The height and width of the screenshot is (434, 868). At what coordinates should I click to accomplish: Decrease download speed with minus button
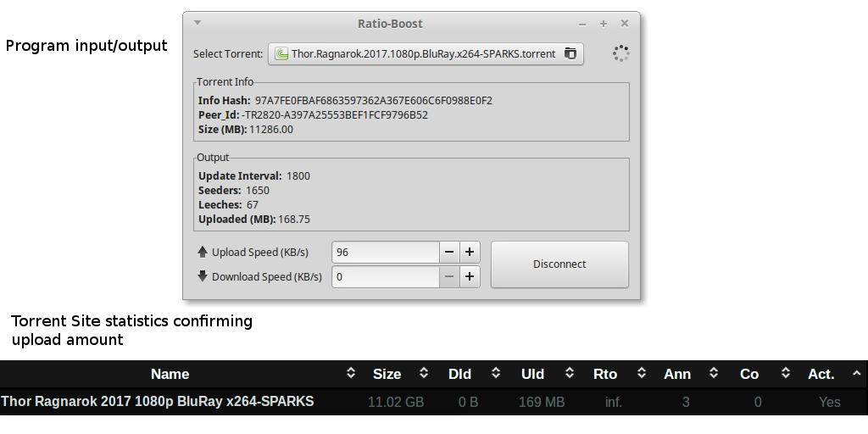click(x=449, y=277)
